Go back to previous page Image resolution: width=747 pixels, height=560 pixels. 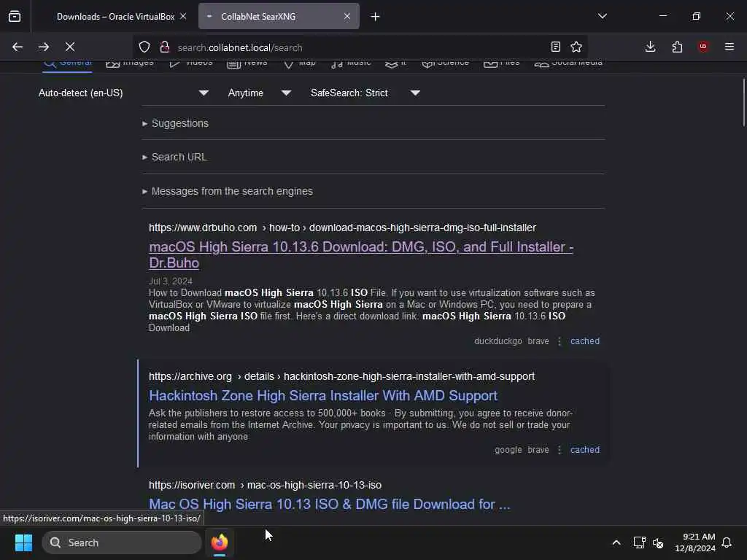18,47
